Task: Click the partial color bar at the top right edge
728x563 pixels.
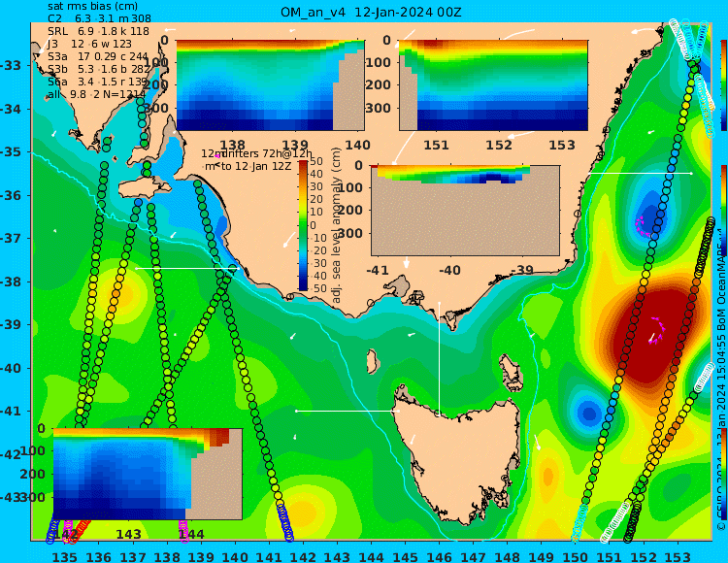Action: pos(723,85)
